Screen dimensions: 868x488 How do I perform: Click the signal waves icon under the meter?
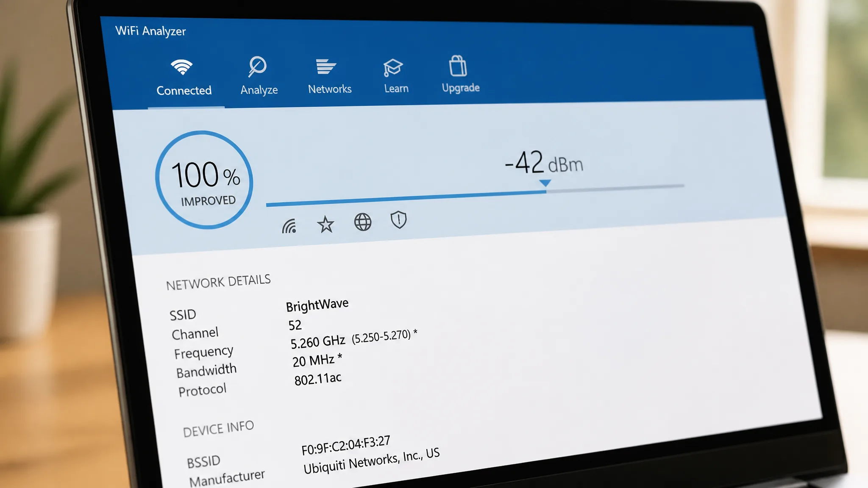pos(289,227)
